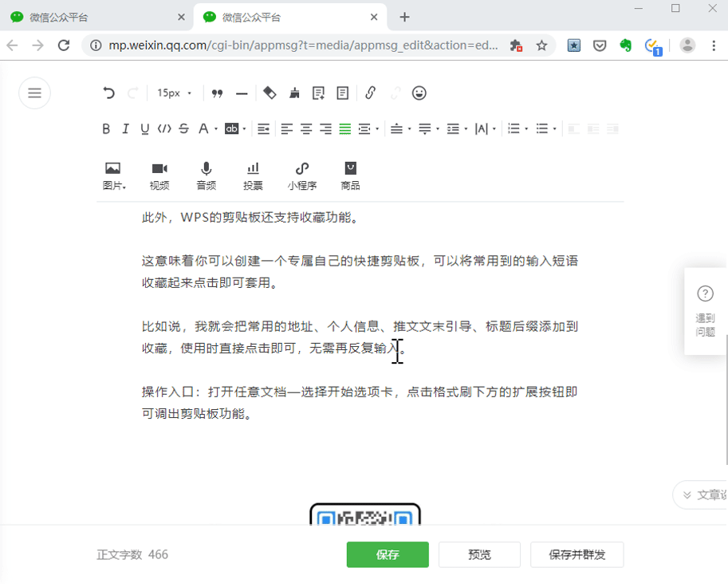Preview the article with 预览
The width and height of the screenshot is (728, 587).
coord(479,554)
